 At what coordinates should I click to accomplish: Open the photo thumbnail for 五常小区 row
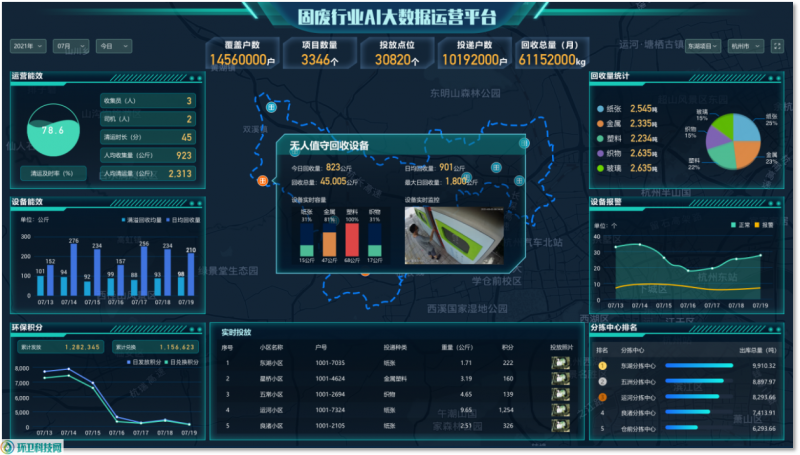560,394
